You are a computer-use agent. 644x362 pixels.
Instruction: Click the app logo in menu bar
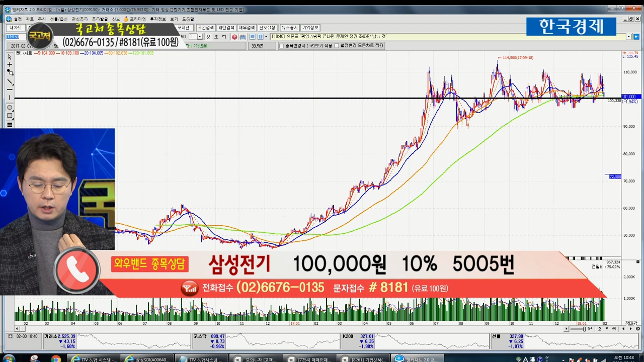pyautogui.click(x=9, y=19)
